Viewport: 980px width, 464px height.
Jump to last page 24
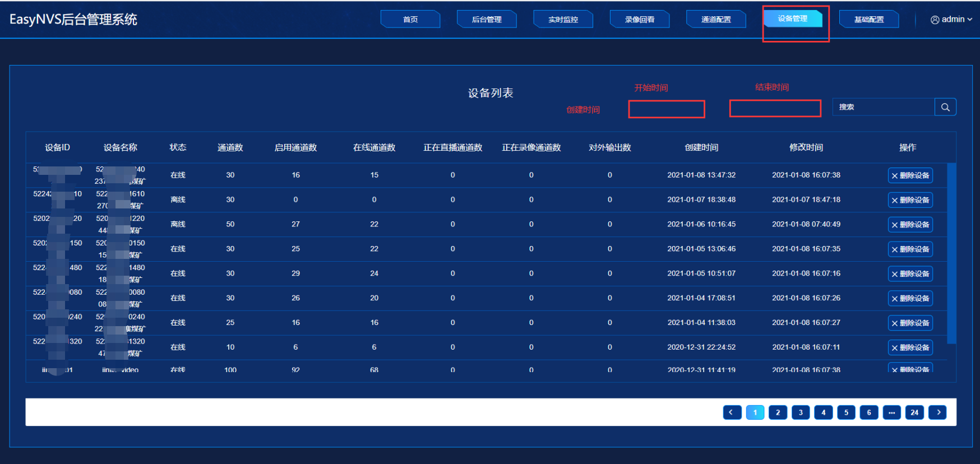coord(915,412)
